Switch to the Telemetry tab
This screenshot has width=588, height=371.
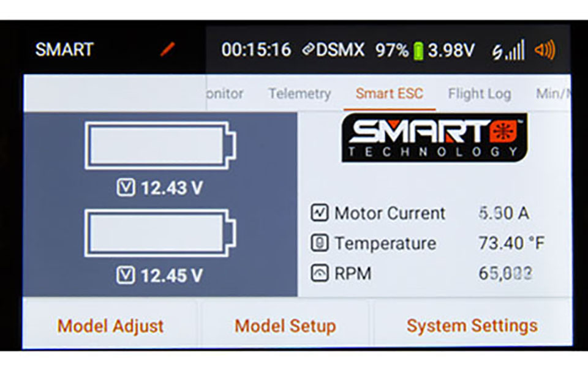click(300, 93)
